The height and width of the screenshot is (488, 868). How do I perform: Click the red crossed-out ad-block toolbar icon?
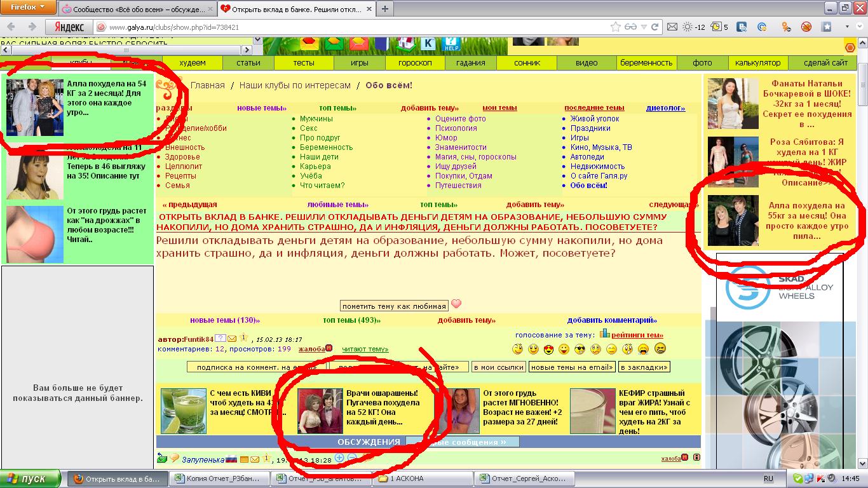pos(806,27)
